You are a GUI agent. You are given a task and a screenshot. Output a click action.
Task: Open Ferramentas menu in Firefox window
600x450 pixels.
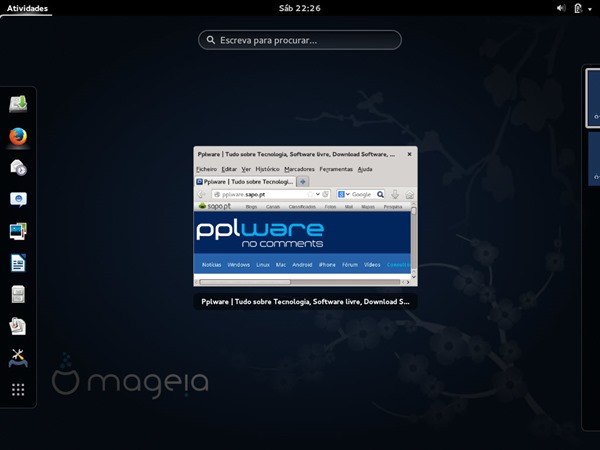(336, 169)
